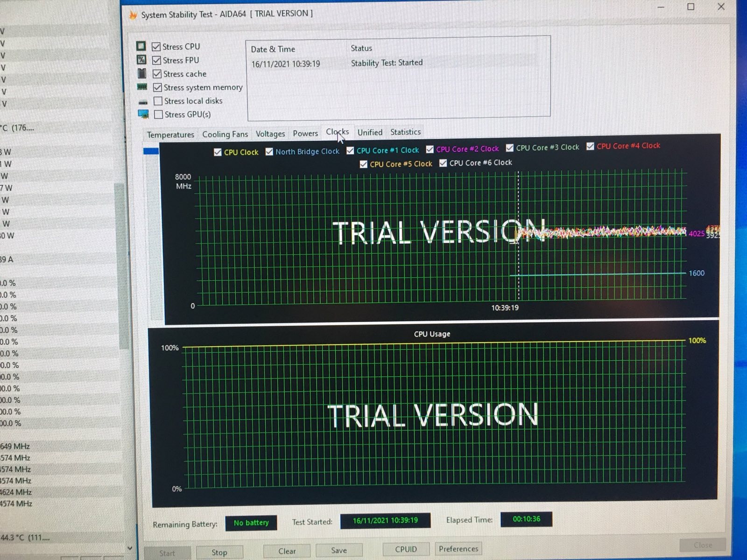
Task: Click the greyed Start button
Action: [167, 553]
